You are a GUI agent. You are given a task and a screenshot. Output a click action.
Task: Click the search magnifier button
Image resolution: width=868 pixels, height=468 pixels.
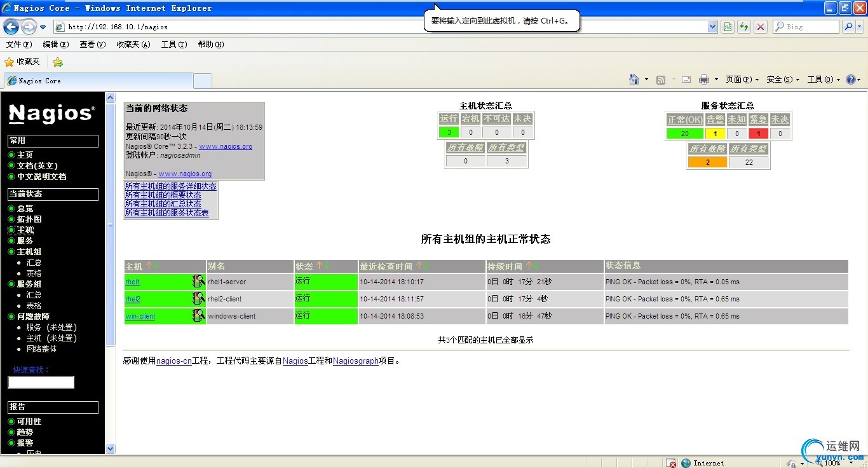click(848, 27)
